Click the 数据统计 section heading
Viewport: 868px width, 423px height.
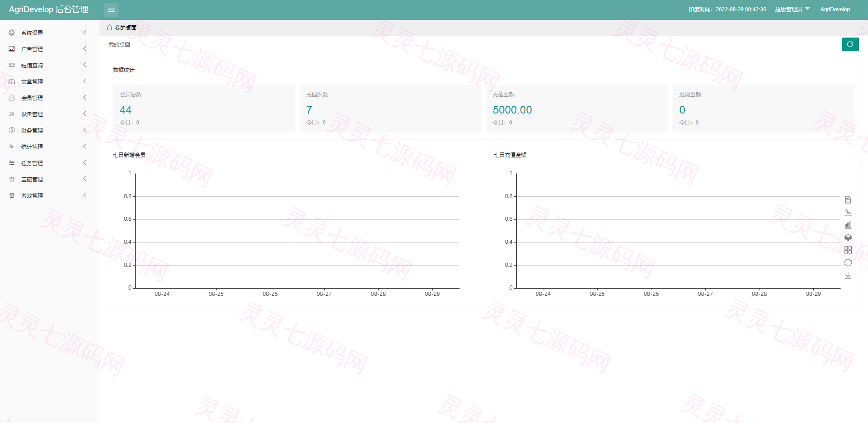(124, 70)
